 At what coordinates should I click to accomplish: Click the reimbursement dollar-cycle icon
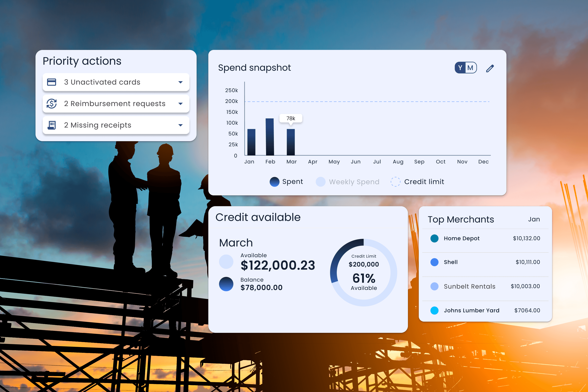51,103
